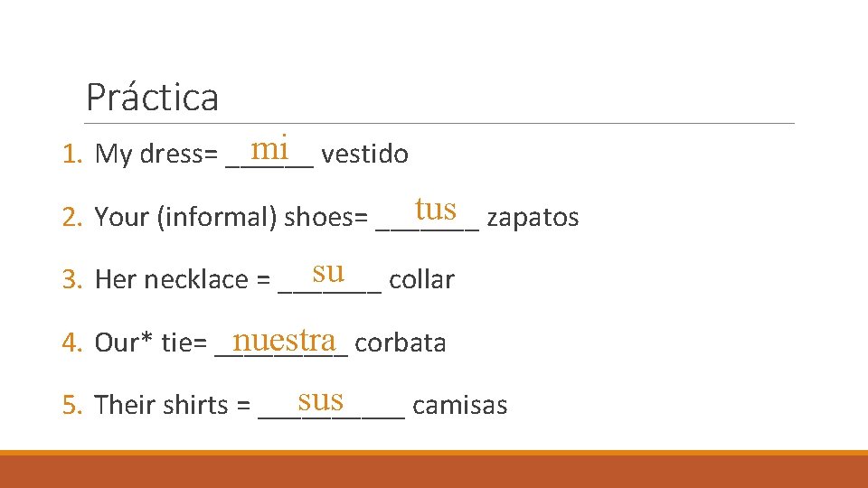Click the word "vestido"
Viewport: 868px width, 488px height.
click(364, 155)
